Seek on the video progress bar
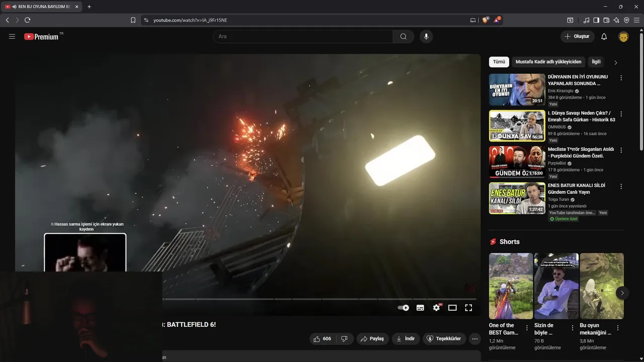Screen dimensions: 644x362 (320, 299)
